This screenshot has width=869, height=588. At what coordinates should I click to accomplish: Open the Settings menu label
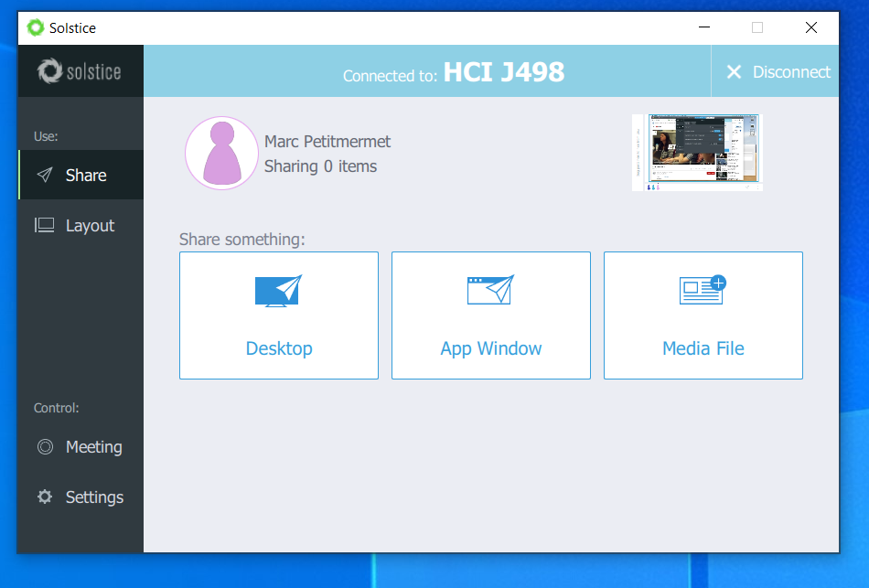click(x=94, y=497)
